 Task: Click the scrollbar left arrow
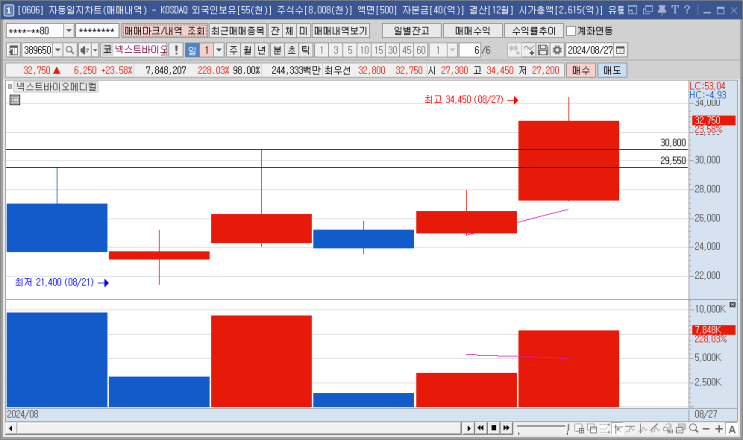[x=10, y=428]
